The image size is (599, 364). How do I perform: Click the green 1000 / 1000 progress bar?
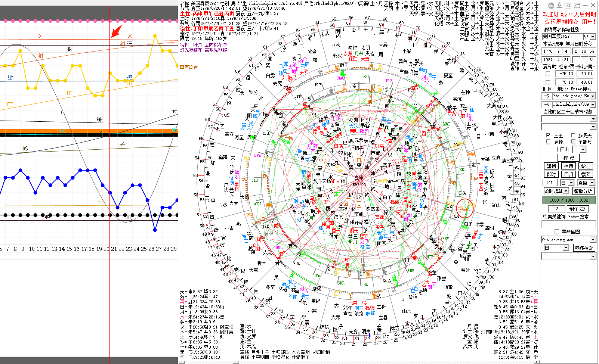coord(568,200)
